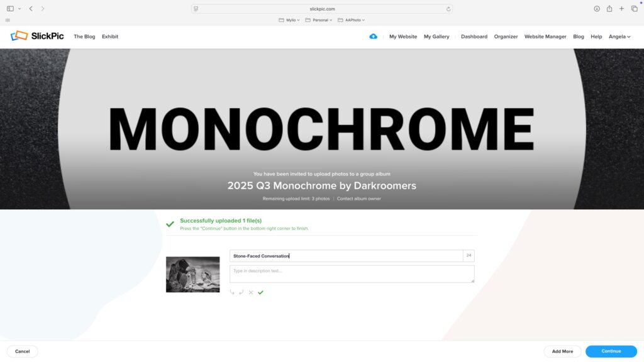Go back with the Safari back arrow
Image resolution: width=644 pixels, height=362 pixels.
[x=31, y=9]
